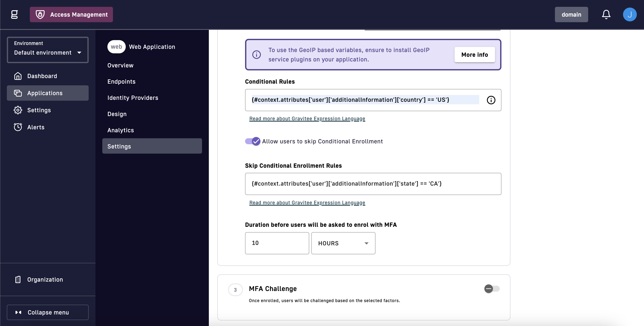Click the sidebar Settings gear icon
The image size is (644, 326).
click(x=18, y=110)
